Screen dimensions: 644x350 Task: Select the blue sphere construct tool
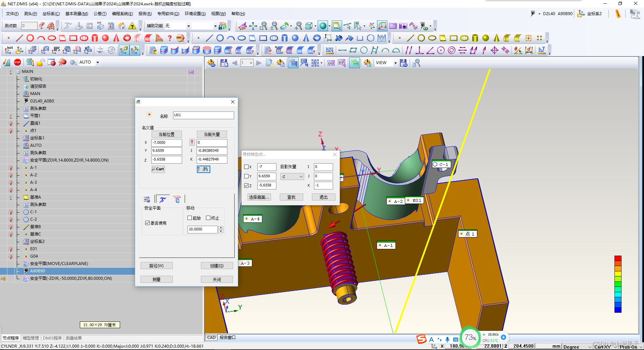coord(295,38)
